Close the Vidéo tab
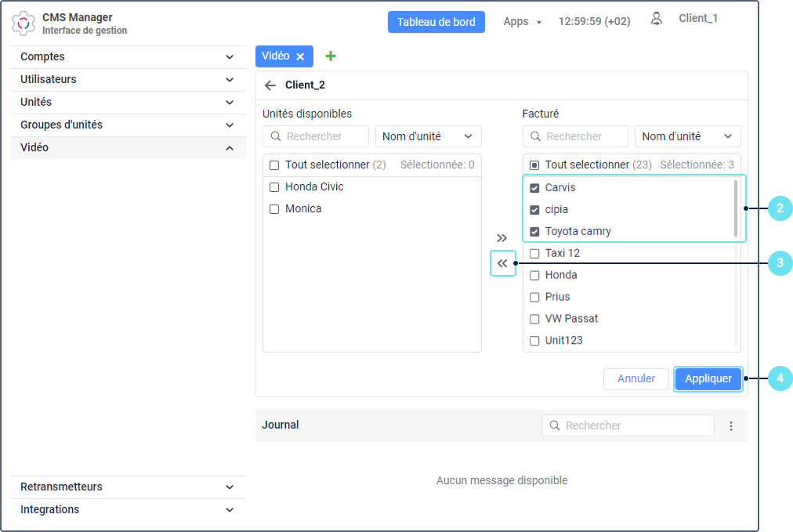The image size is (793, 532). tap(300, 56)
